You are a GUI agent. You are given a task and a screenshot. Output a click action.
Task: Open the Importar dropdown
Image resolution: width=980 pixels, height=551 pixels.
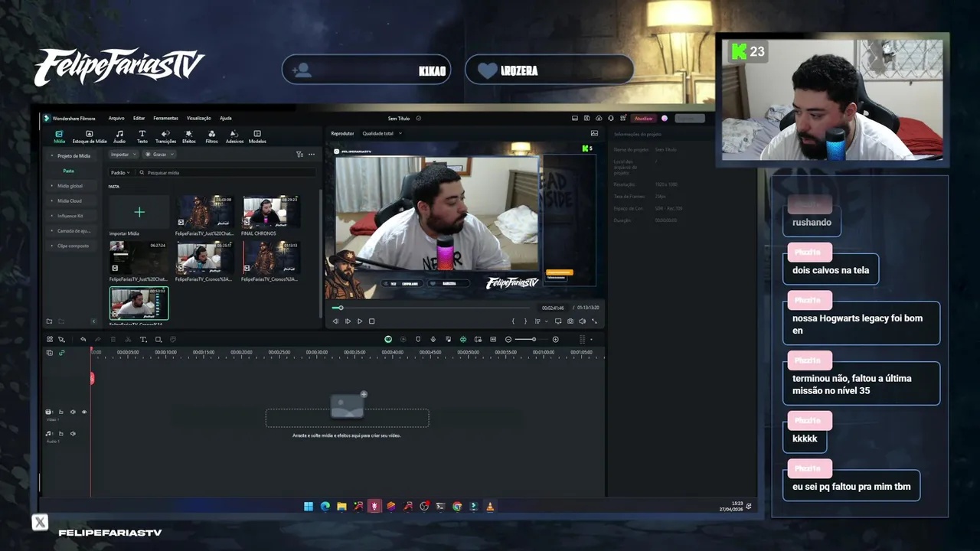[x=122, y=155]
